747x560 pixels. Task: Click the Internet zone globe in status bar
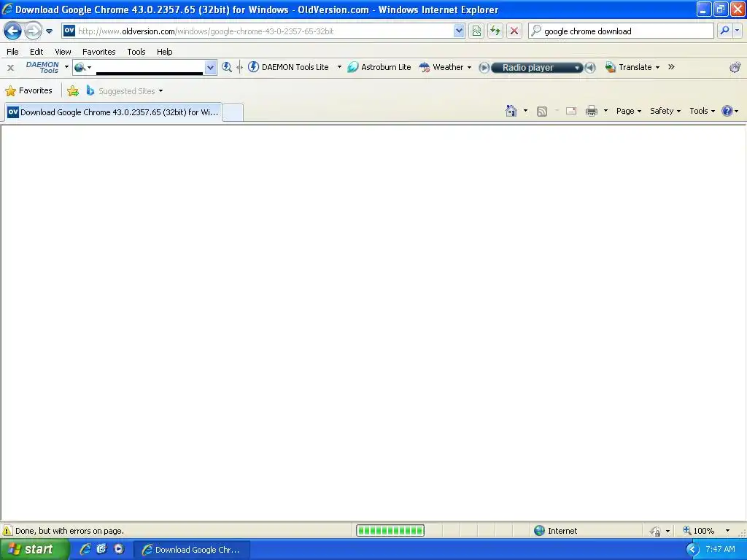pos(539,531)
